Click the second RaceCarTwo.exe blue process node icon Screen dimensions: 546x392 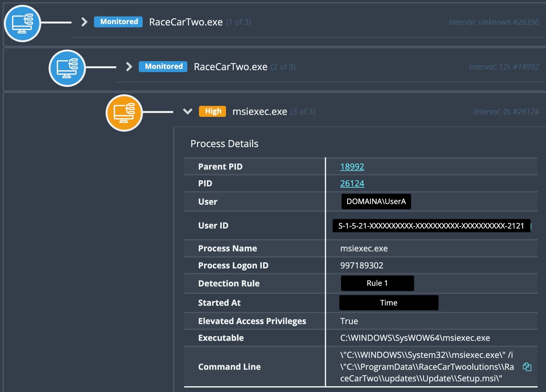67,68
